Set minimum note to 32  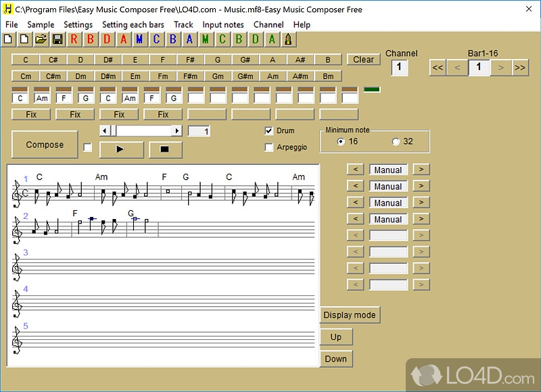(396, 141)
